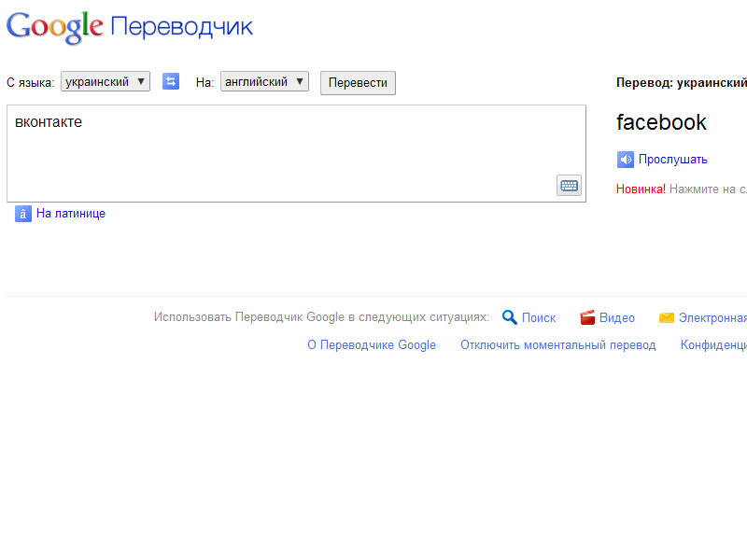Open target language dropdown английский
The width and height of the screenshot is (747, 560).
tap(264, 81)
